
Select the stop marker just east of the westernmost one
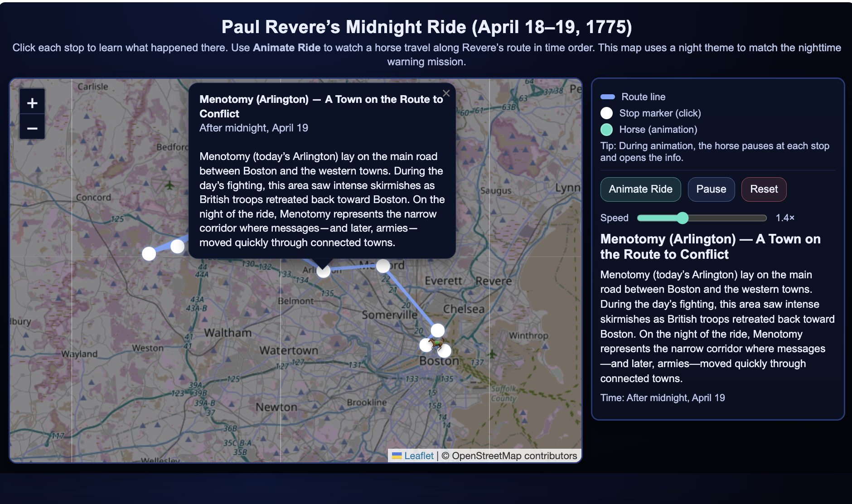point(177,246)
